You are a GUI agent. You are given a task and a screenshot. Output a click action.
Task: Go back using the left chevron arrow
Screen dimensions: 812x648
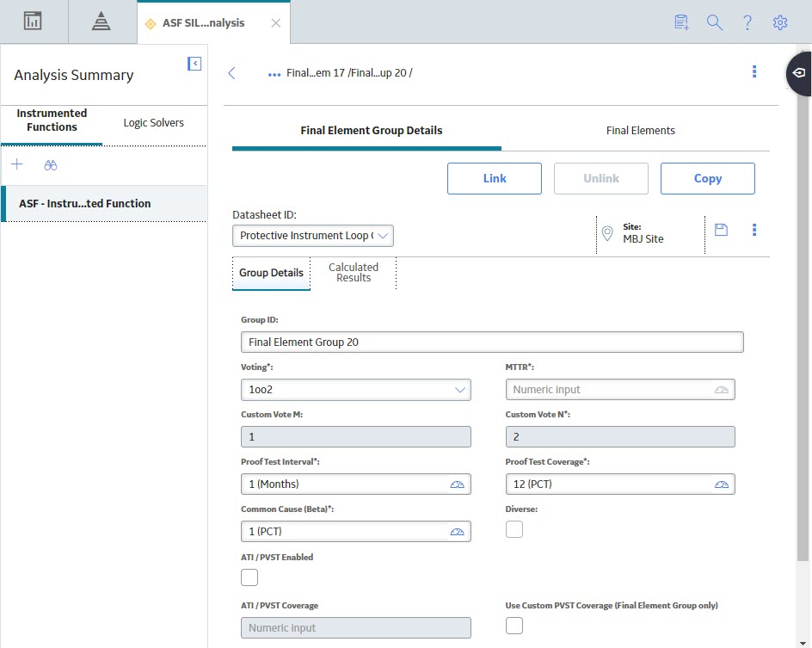click(x=231, y=73)
